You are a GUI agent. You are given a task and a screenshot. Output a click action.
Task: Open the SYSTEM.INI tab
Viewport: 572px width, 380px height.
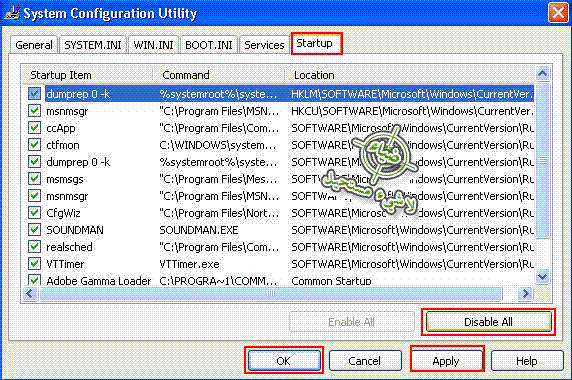93,45
